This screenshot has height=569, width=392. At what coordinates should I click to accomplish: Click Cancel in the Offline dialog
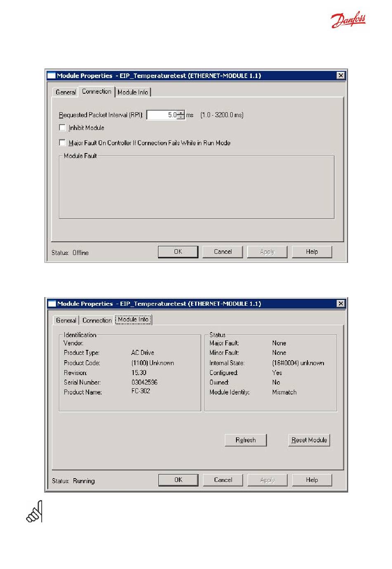click(223, 252)
